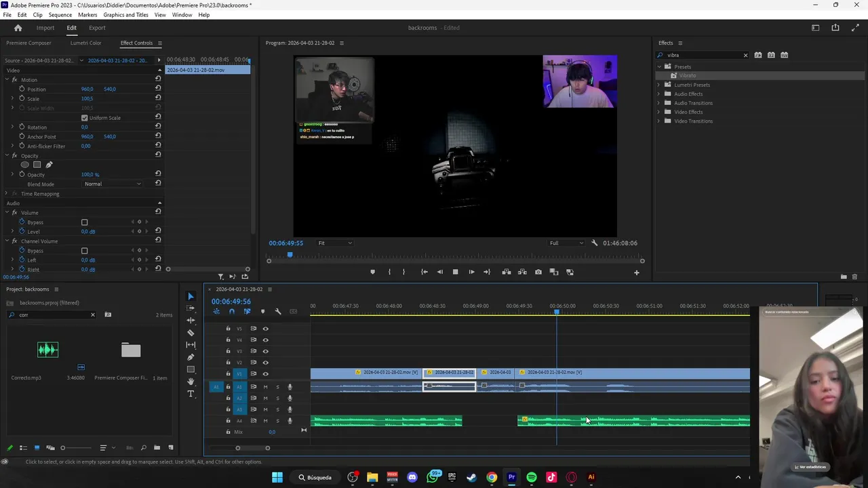Open the Full playback resolution dropdown
The image size is (868, 488).
click(566, 243)
